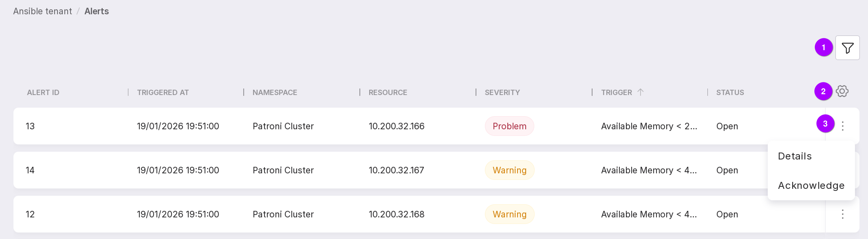Choose Acknowledge from the context menu

click(x=811, y=185)
